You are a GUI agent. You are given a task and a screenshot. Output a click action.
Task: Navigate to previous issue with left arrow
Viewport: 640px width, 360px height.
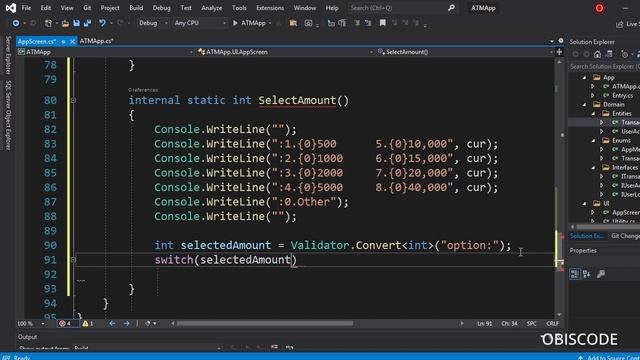click(x=112, y=323)
